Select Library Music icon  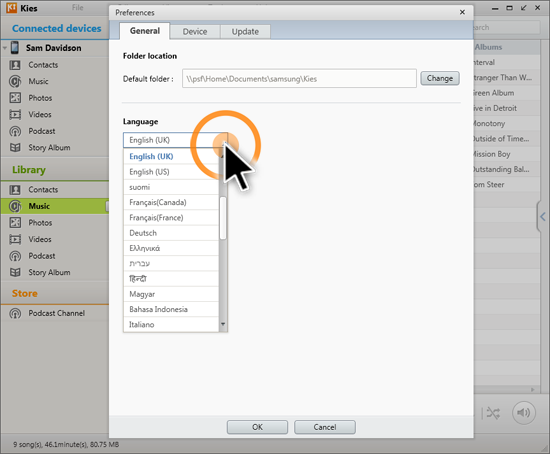[x=15, y=206]
